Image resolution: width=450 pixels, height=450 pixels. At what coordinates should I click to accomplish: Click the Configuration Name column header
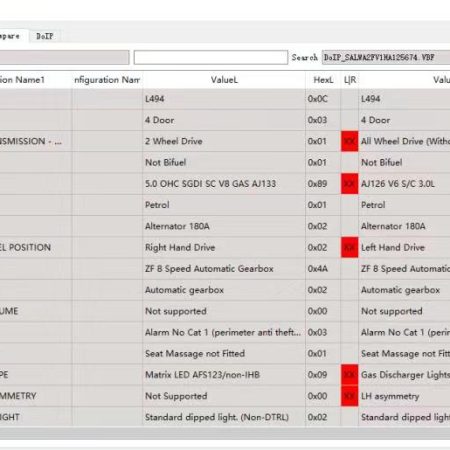pyautogui.click(x=107, y=80)
